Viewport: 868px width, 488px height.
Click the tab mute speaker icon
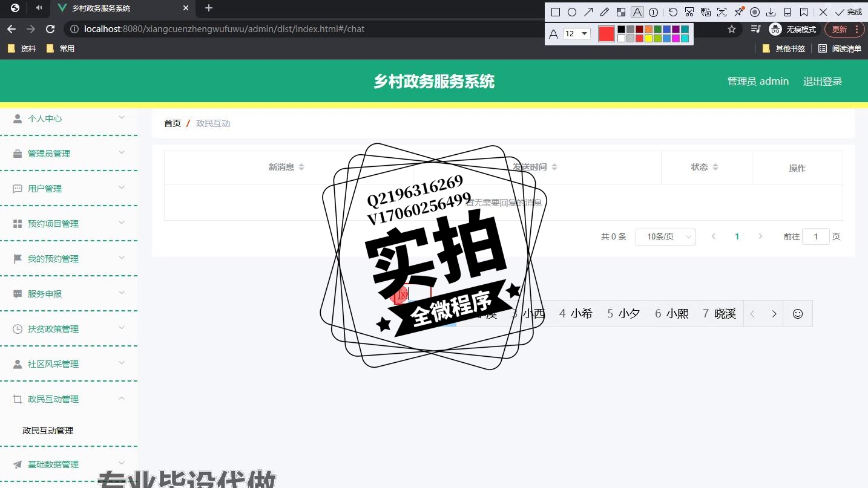[39, 8]
